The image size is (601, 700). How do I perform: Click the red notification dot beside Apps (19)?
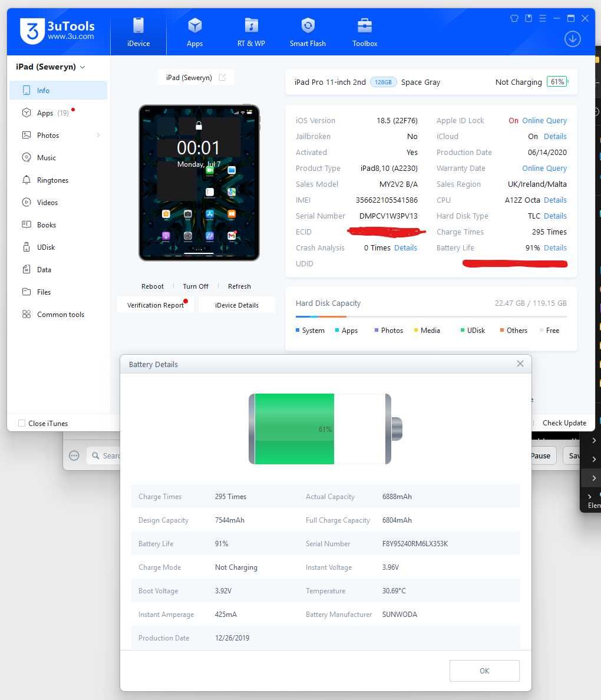pyautogui.click(x=73, y=110)
